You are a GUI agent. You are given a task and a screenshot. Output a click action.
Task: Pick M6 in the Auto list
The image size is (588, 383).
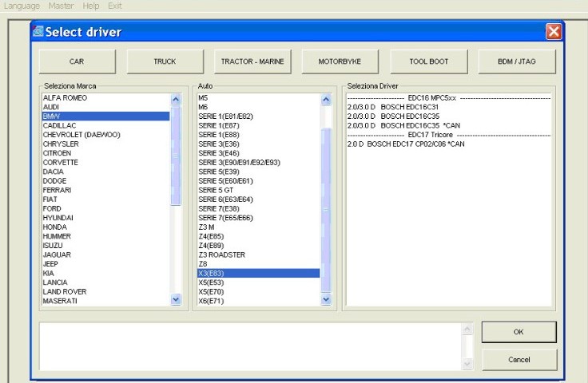point(258,107)
